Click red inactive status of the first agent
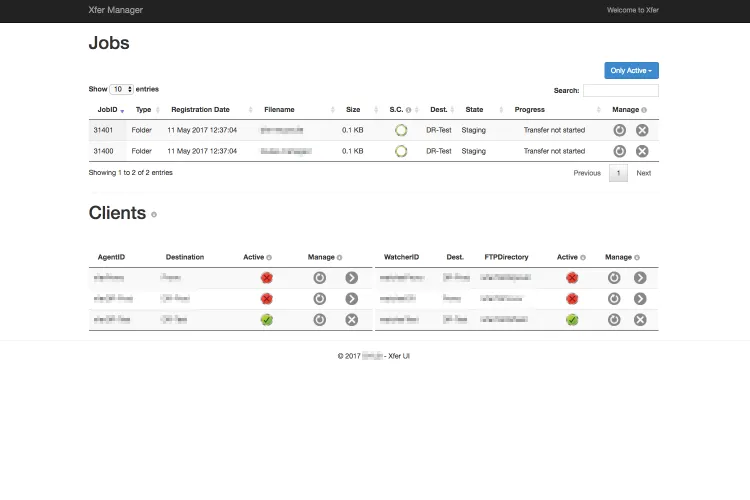This screenshot has width=750, height=500. coord(266,278)
